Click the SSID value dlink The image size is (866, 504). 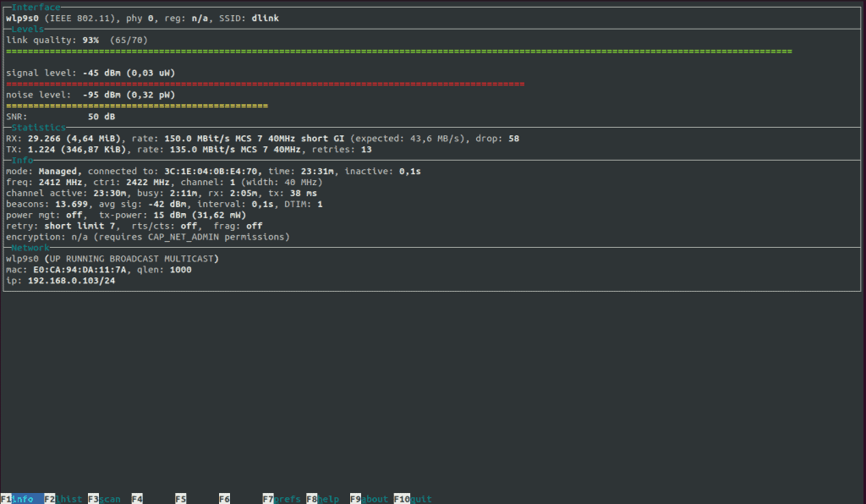(266, 19)
